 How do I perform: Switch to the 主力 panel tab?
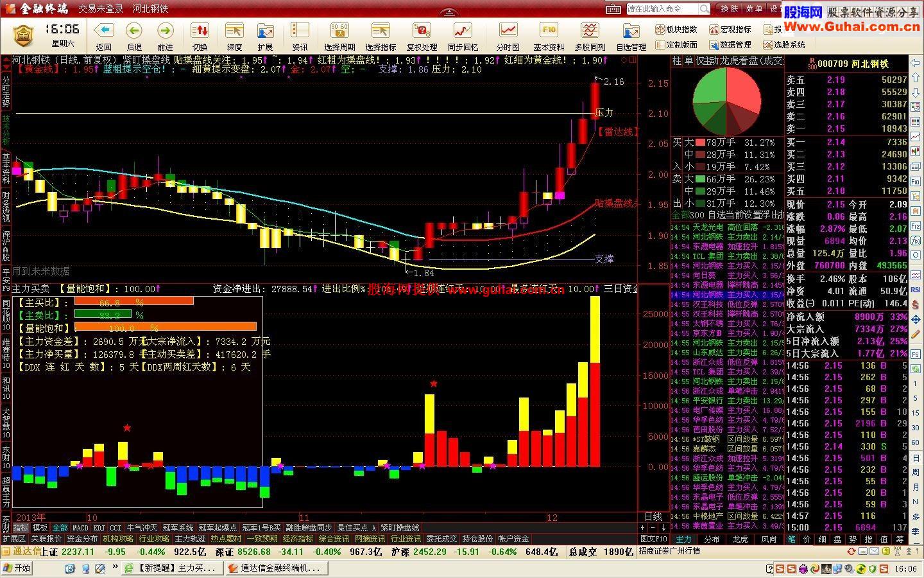tap(684, 539)
